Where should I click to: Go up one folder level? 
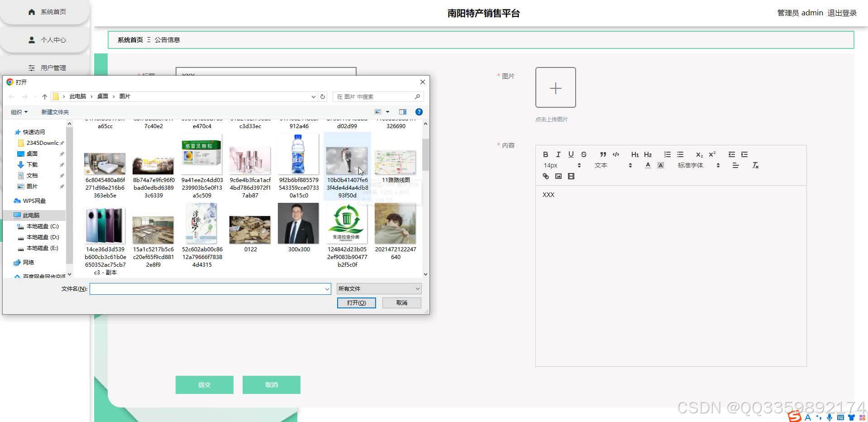(44, 96)
